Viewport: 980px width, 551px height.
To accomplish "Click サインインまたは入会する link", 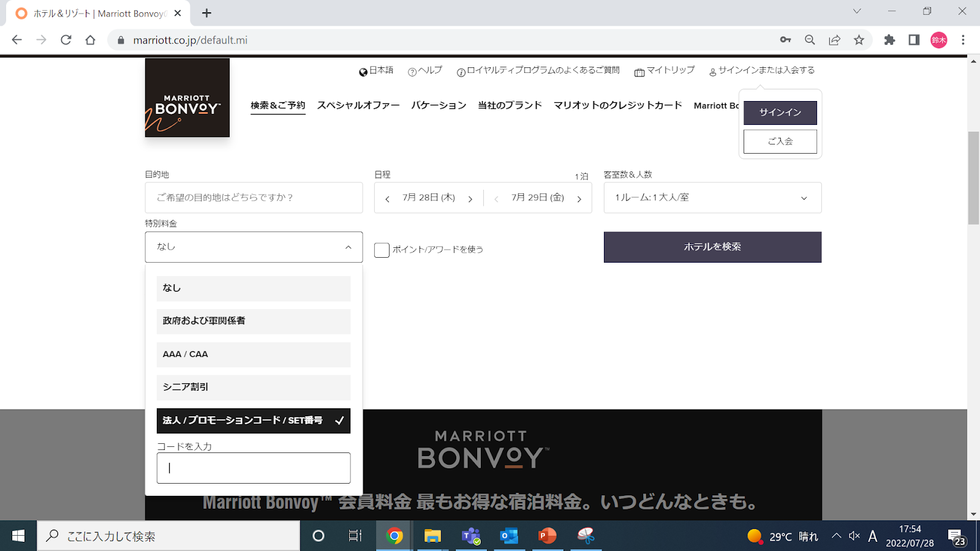I will click(x=762, y=70).
